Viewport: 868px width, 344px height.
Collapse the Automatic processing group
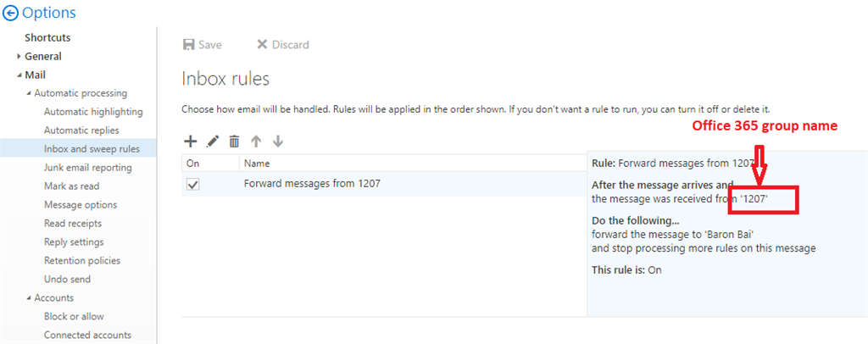[x=29, y=93]
